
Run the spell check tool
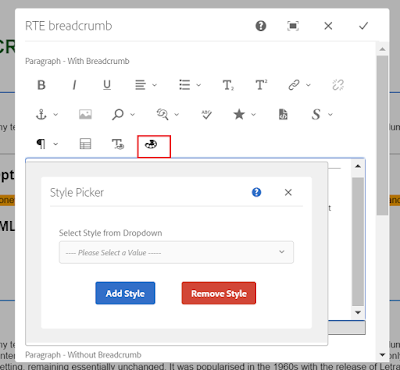tap(206, 114)
